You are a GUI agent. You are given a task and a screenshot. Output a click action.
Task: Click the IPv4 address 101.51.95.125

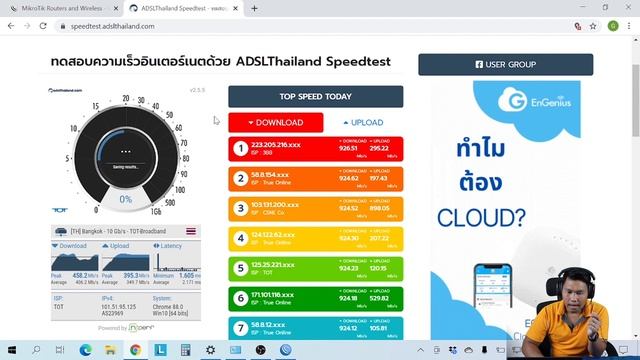pyautogui.click(x=119, y=307)
